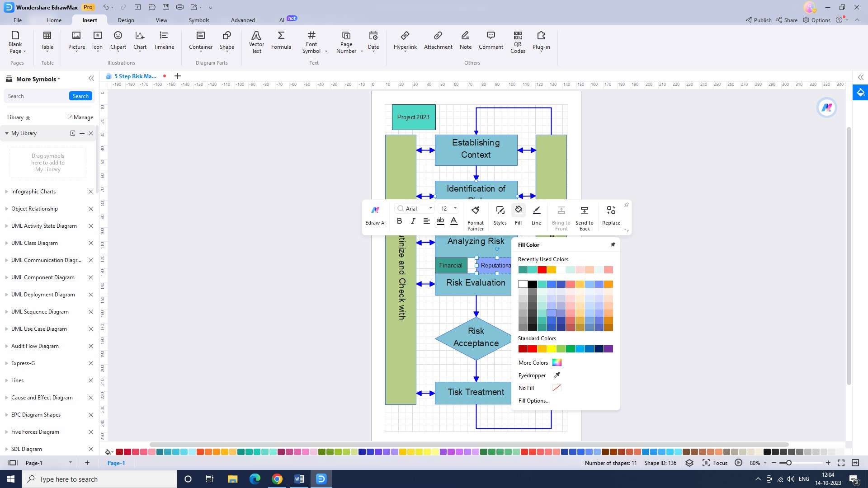Open Fill Options link
Screen dimensions: 868x488
tap(534, 401)
